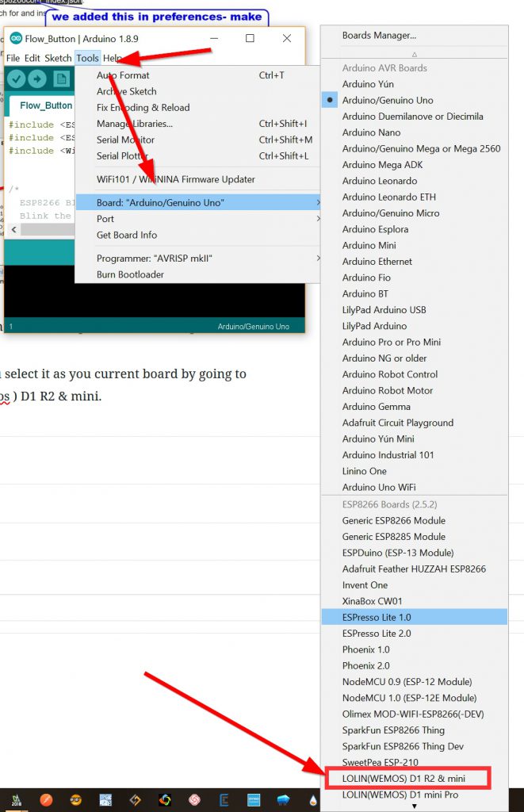524x812 pixels.
Task: Open the Sketch menu
Action: point(58,58)
